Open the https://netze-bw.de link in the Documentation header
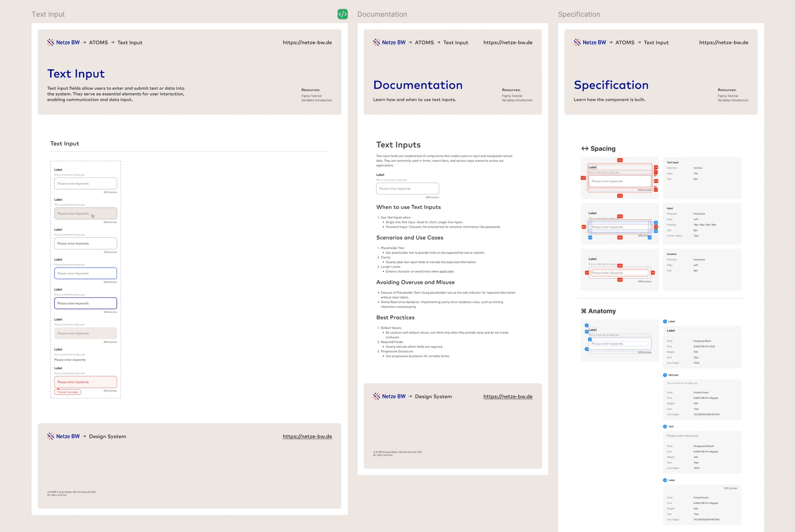Screen dimensions: 795x532 (x=508, y=42)
